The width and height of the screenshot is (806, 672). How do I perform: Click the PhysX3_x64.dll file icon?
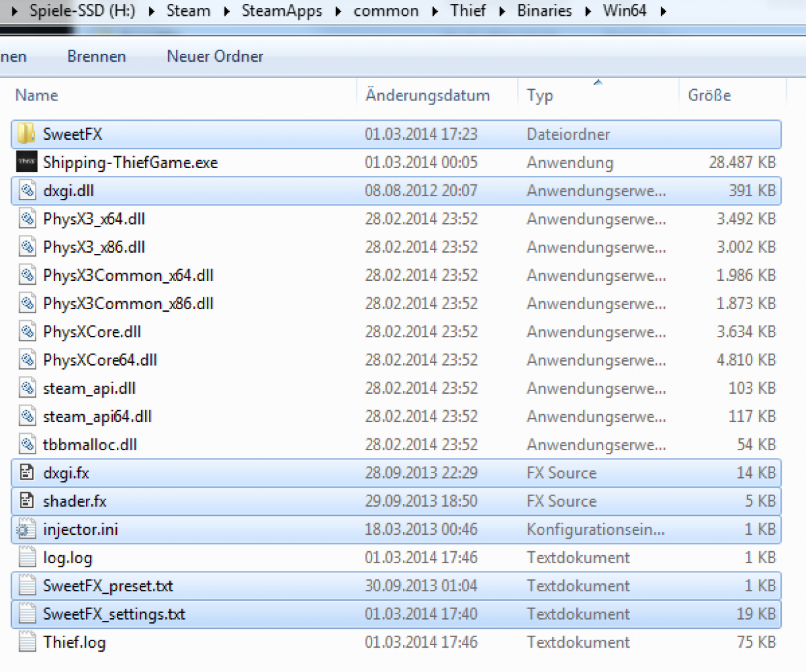[27, 219]
